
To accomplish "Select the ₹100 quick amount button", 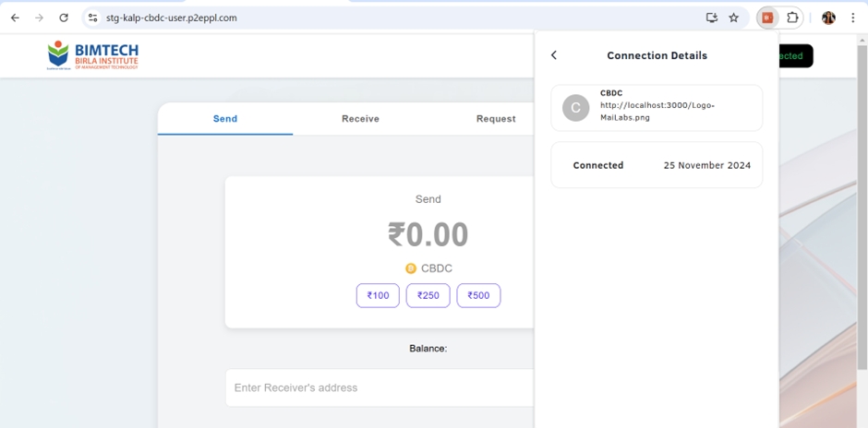I will pos(378,295).
